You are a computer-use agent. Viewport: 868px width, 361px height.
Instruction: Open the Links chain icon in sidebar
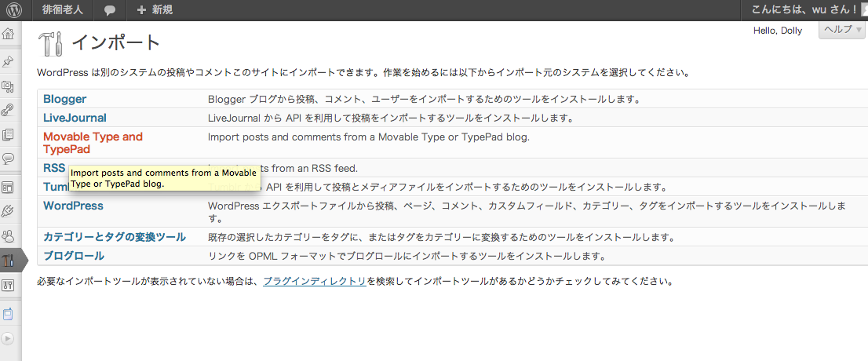pos(8,110)
